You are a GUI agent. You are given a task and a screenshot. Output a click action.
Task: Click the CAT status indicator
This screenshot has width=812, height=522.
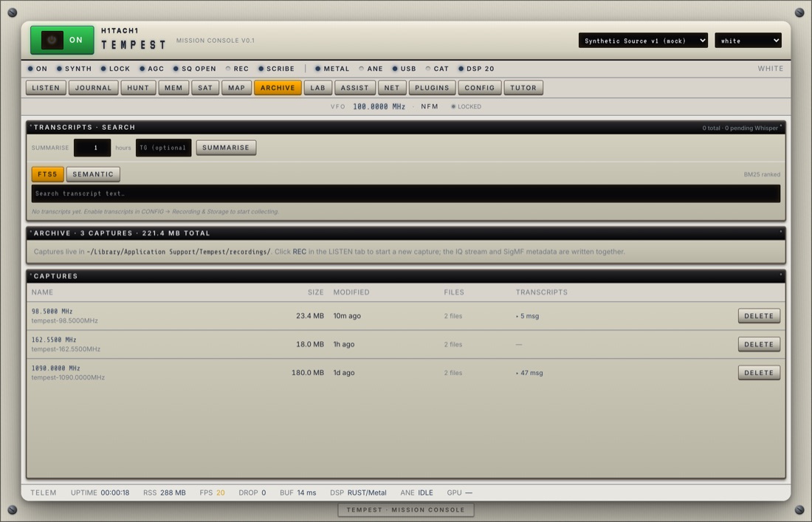tap(437, 69)
